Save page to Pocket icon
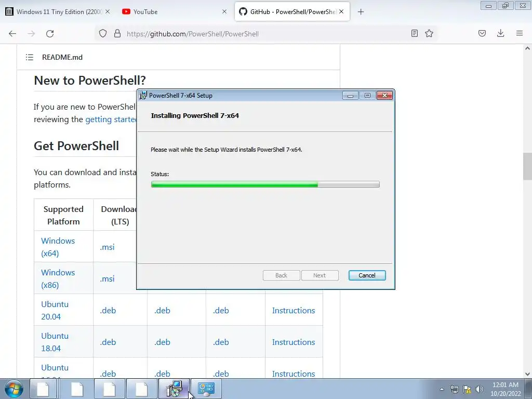532x399 pixels. click(x=482, y=33)
